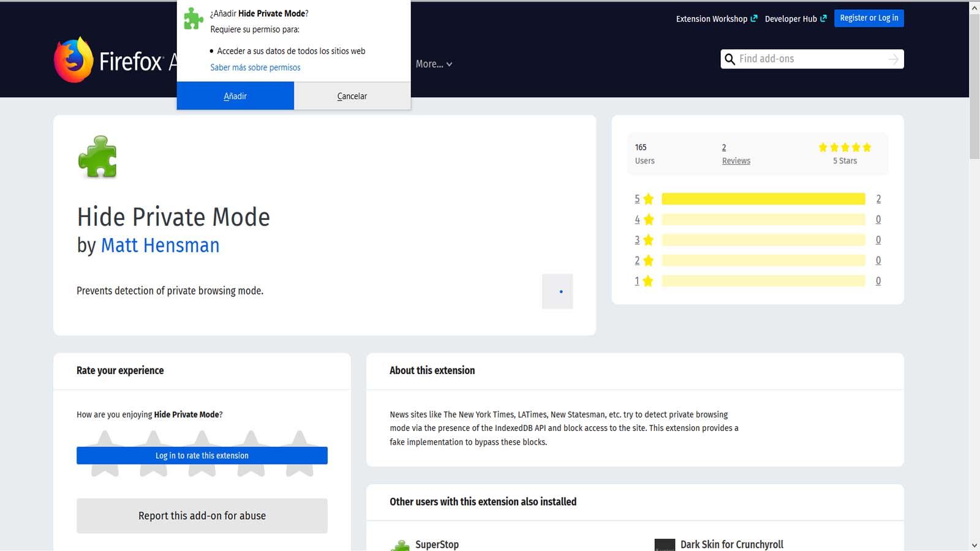Click the Firefox logo in the header
Image resolution: width=980 pixels, height=551 pixels.
pyautogui.click(x=73, y=59)
